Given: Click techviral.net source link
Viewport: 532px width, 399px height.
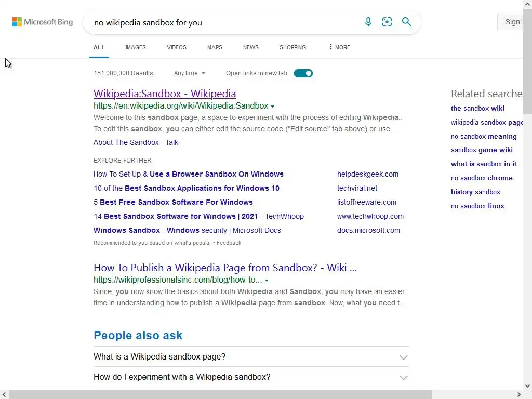Looking at the screenshot, I should (357, 188).
